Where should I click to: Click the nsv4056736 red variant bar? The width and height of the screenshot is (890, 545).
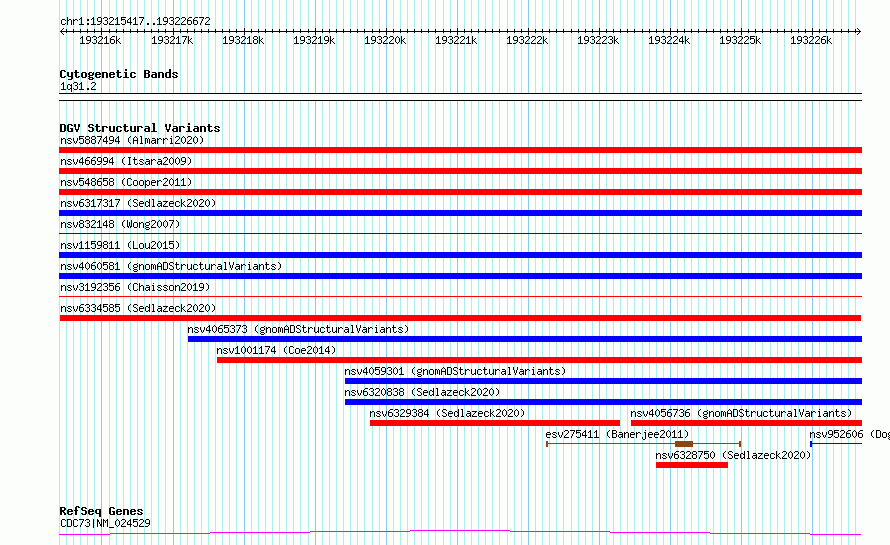pos(746,423)
